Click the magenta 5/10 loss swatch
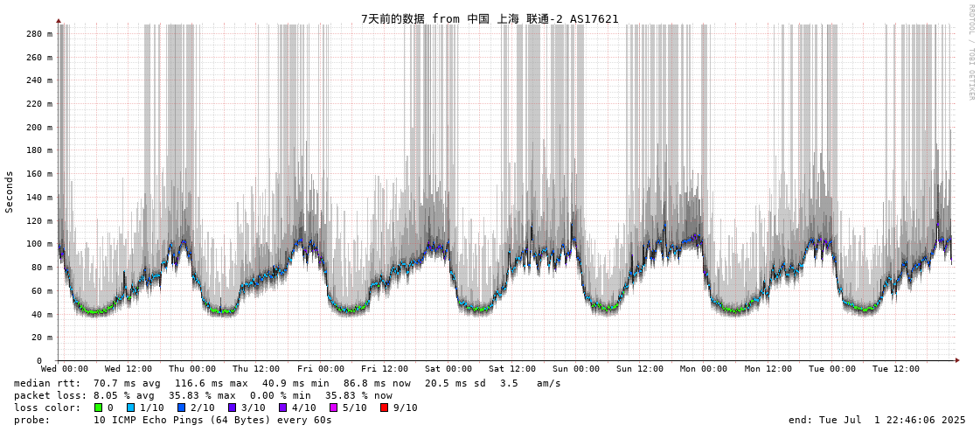This screenshot has width=980, height=432. pos(333,408)
